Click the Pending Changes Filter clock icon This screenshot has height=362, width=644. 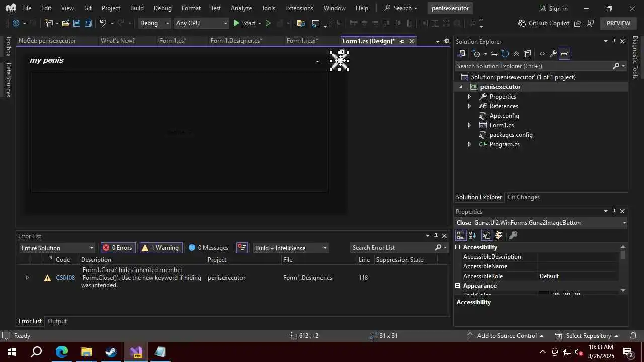click(x=477, y=54)
